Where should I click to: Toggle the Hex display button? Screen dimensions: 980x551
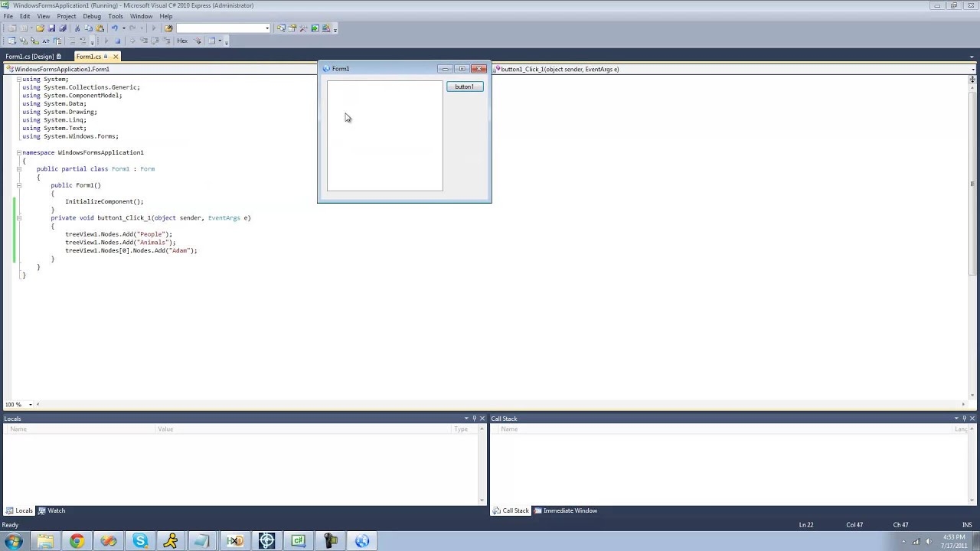point(182,41)
